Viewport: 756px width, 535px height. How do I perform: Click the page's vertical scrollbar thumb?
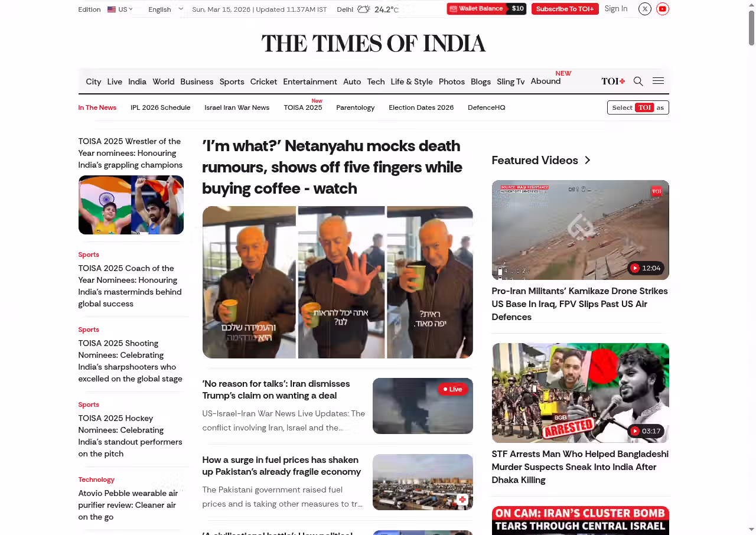[751, 27]
